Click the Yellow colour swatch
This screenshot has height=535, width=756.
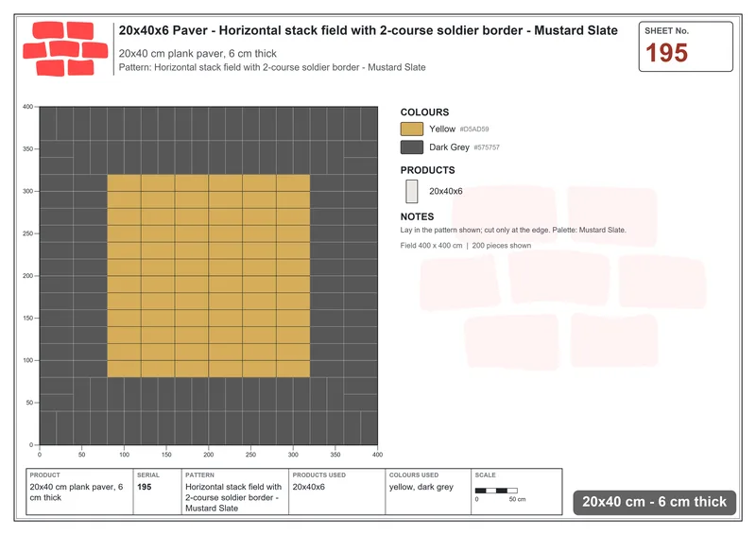click(412, 129)
